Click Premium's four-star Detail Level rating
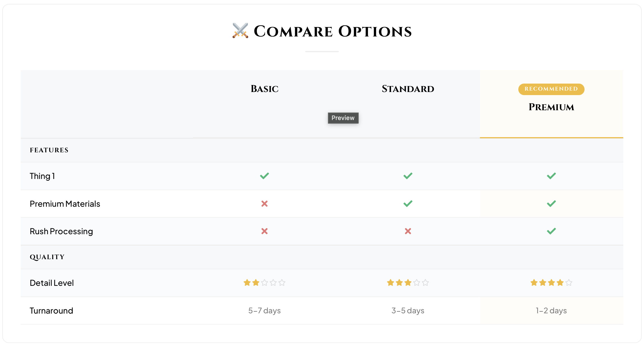 [x=551, y=283]
